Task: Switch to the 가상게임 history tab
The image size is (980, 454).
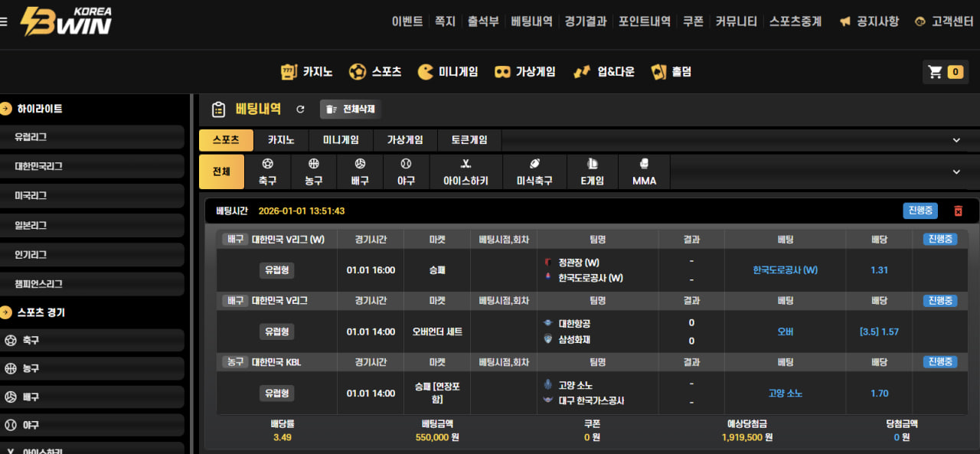Action: point(405,140)
